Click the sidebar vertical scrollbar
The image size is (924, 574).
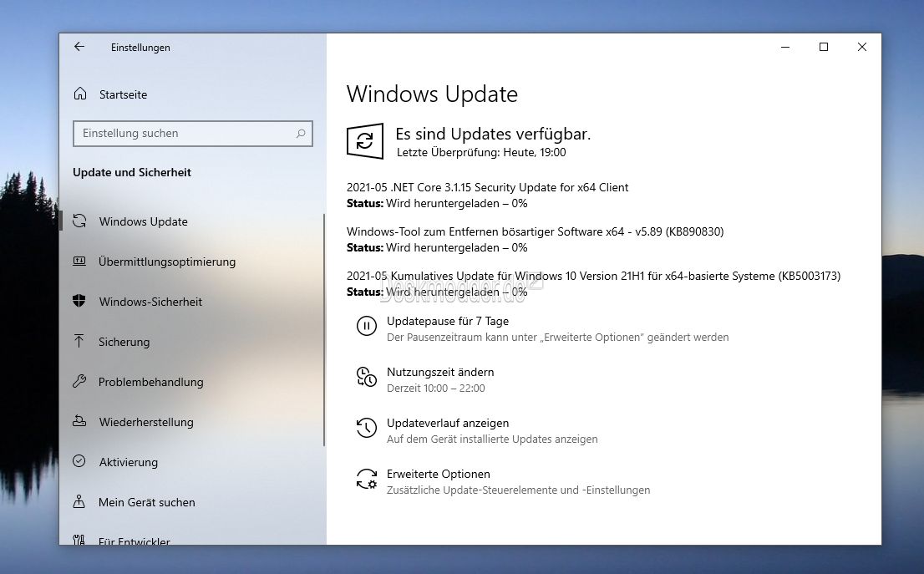(x=324, y=330)
